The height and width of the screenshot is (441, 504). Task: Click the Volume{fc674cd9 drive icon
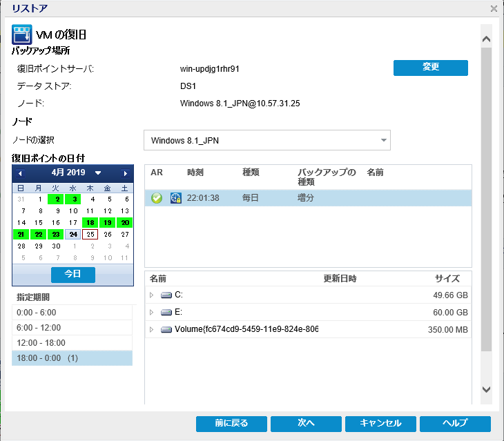tap(166, 330)
